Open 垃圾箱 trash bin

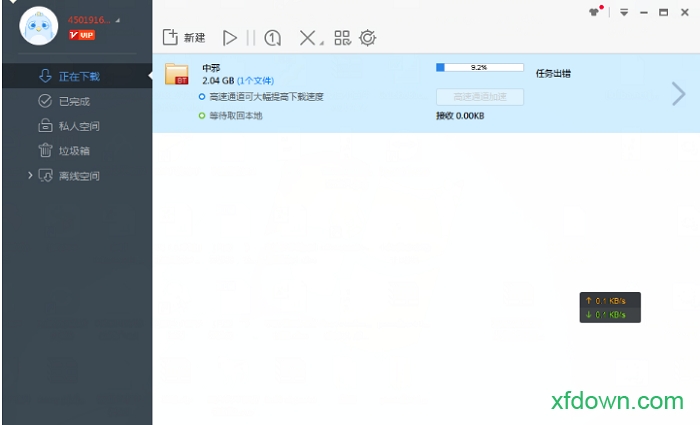[77, 151]
